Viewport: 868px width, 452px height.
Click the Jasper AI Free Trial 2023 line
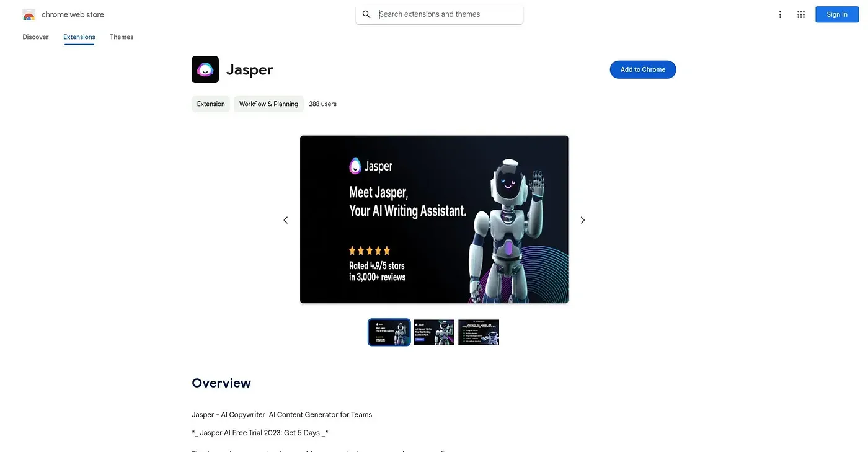(x=260, y=433)
